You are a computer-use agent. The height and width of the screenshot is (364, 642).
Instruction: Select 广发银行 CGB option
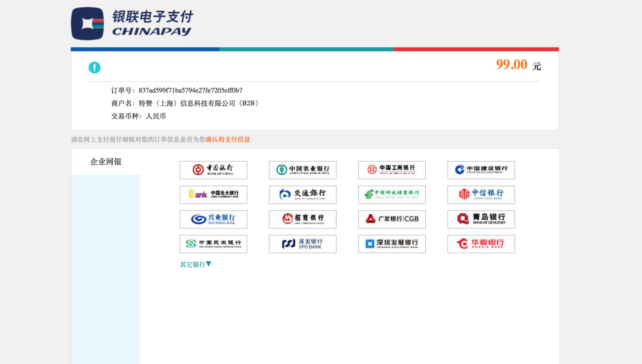coord(392,219)
